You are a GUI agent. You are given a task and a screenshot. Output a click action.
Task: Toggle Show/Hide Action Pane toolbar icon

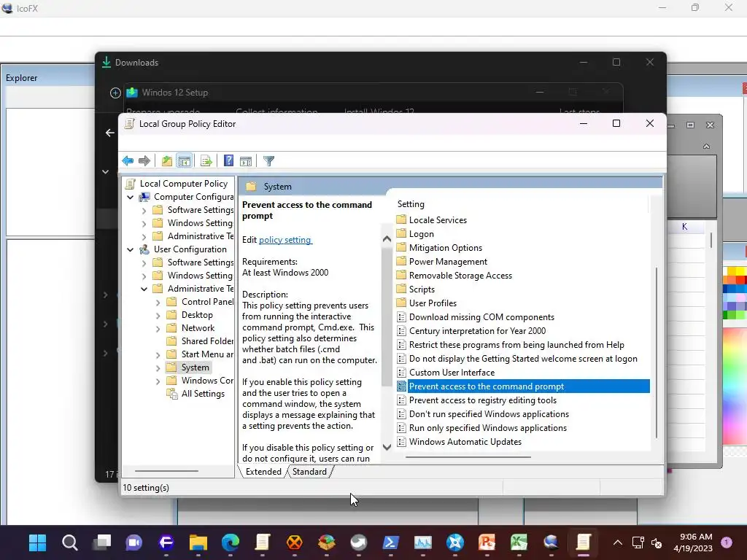[x=246, y=161]
